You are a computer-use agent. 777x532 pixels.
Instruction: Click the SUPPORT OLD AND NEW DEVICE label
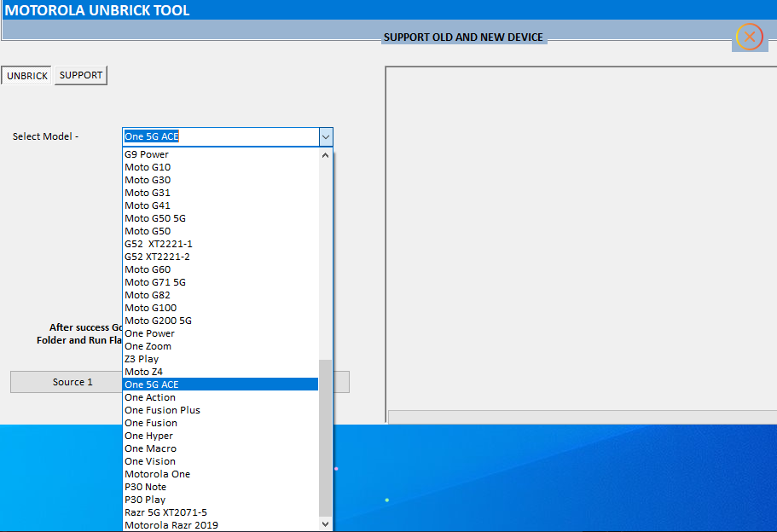[464, 37]
